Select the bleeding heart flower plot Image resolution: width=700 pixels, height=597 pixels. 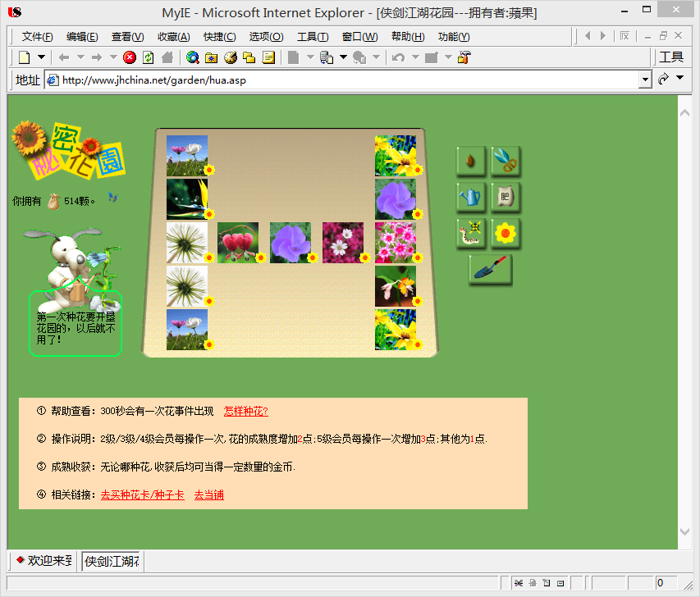click(x=238, y=242)
